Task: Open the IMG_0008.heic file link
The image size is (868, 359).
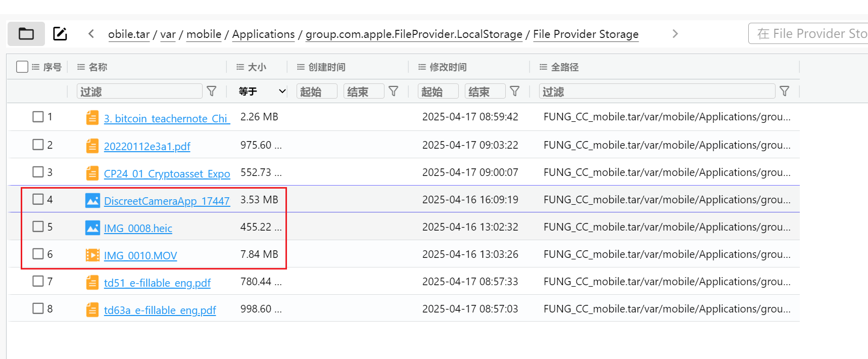Action: [138, 229]
